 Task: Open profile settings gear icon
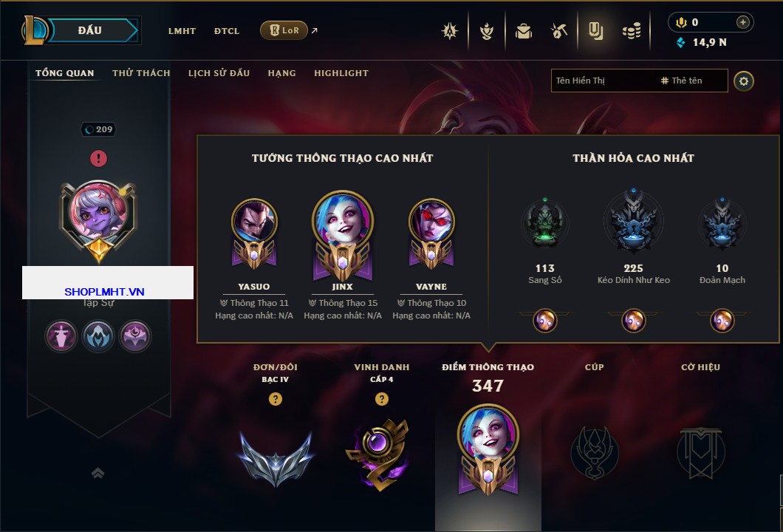click(x=744, y=81)
